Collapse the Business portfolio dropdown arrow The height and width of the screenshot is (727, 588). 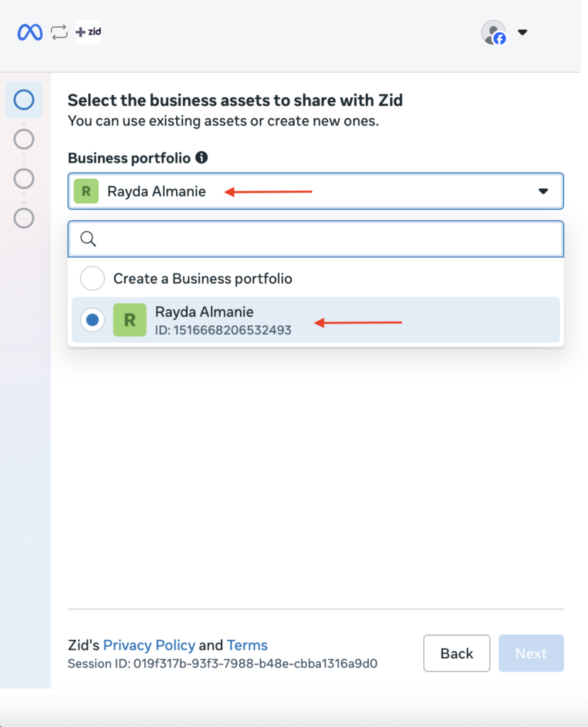(x=543, y=191)
